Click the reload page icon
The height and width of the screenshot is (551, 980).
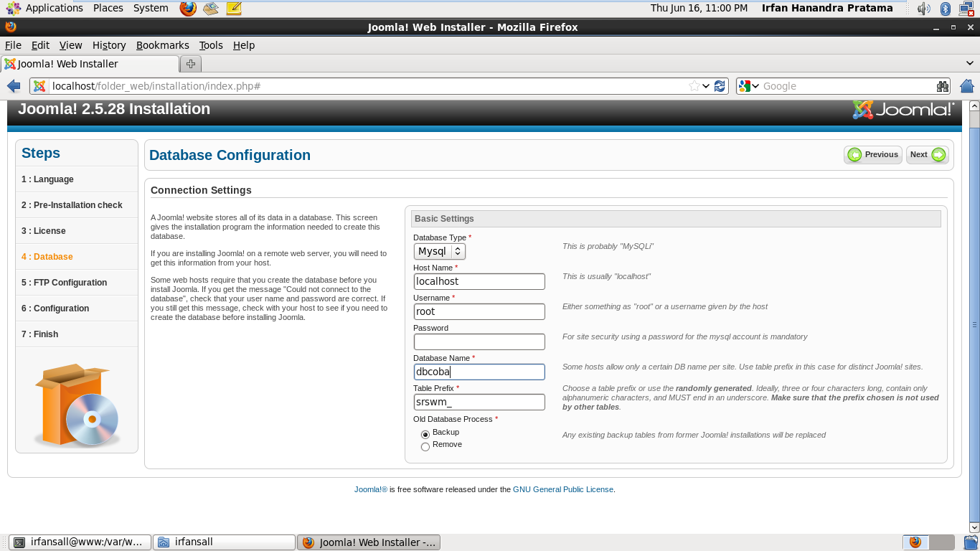pos(720,86)
